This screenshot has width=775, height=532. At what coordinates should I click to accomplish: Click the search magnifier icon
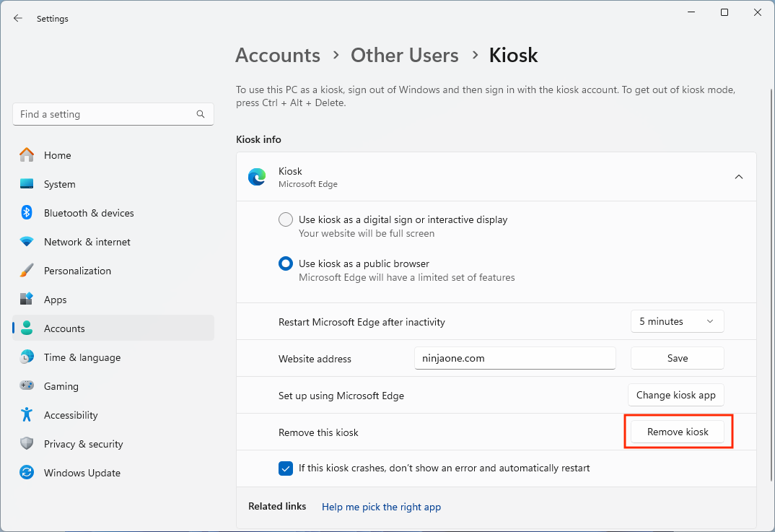coord(201,114)
